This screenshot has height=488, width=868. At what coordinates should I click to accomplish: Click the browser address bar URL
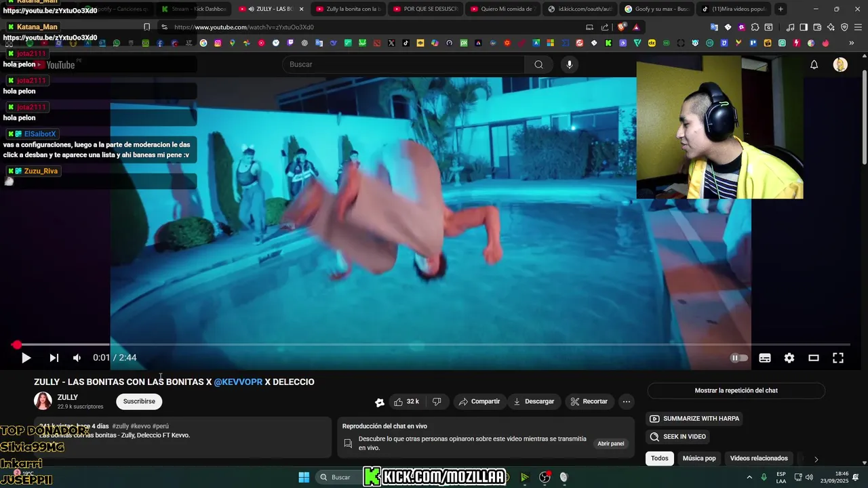point(244,27)
